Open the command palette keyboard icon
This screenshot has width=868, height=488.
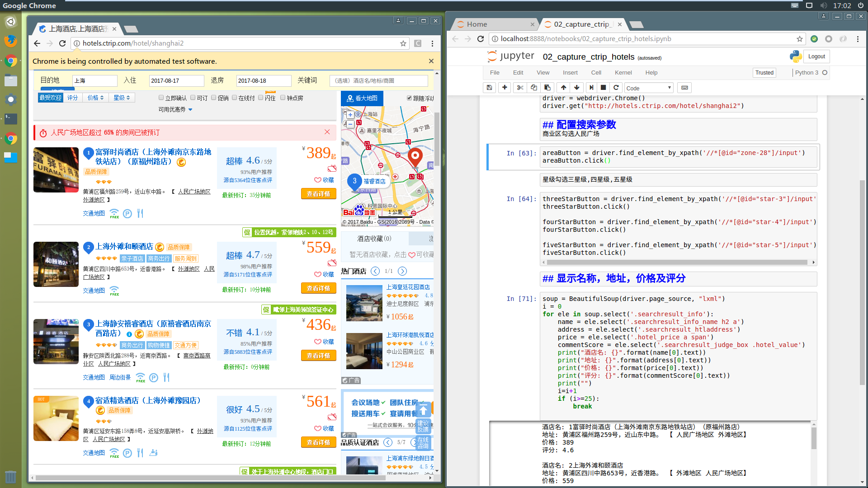pos(684,88)
